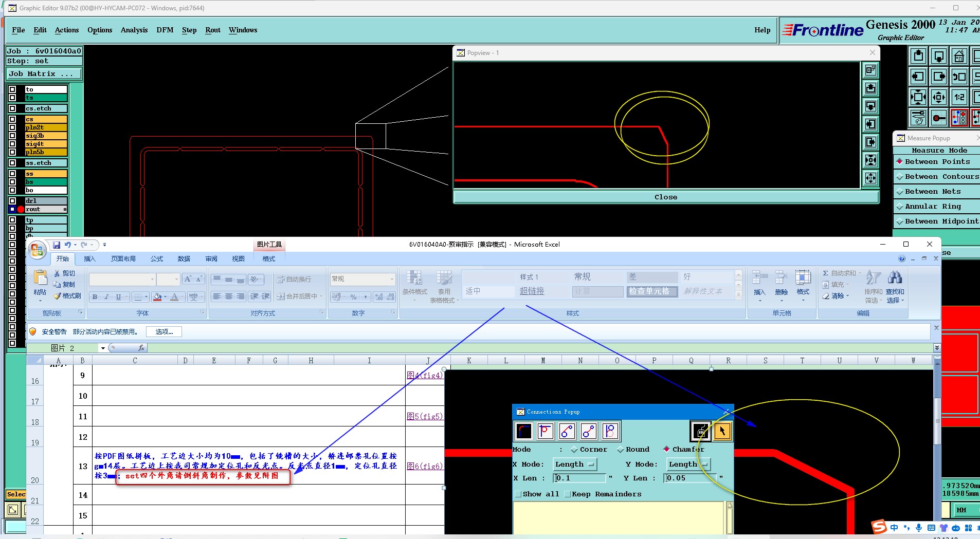Click the zoom out icon in Genesis toolbar
This screenshot has width=980, height=539.
click(x=939, y=97)
